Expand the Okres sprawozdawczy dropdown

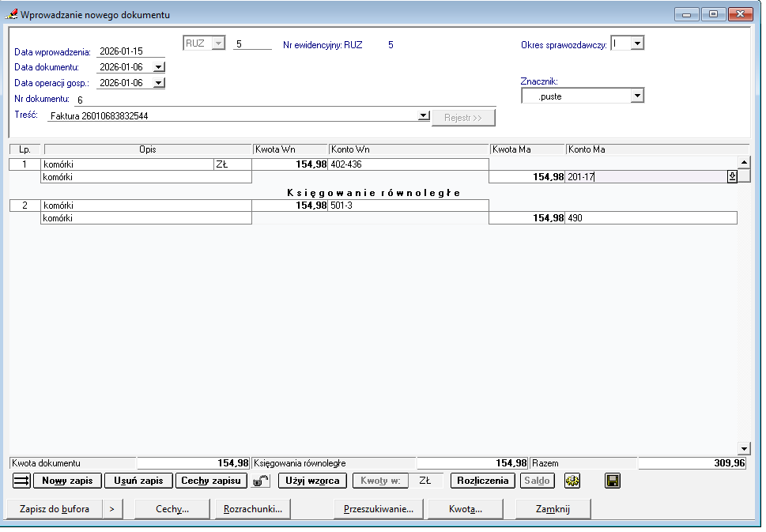637,43
